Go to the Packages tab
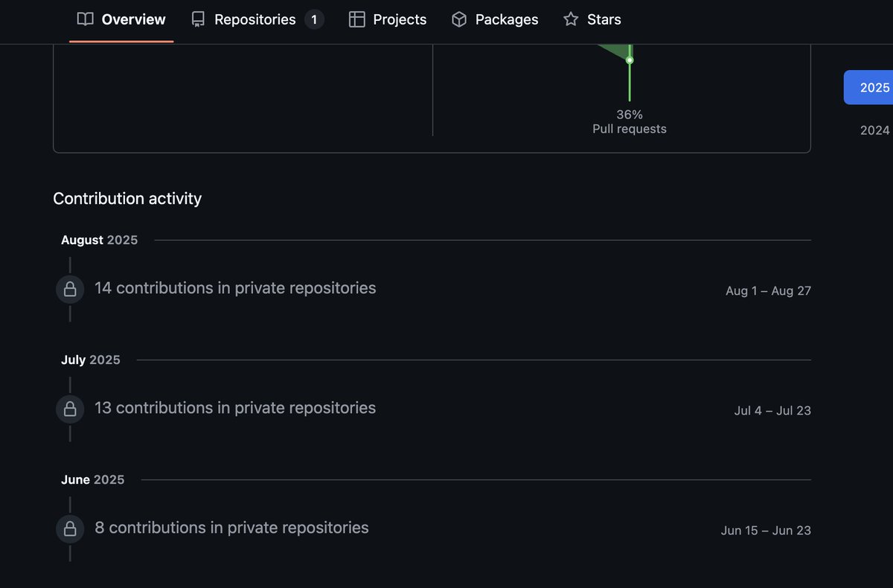This screenshot has height=588, width=893. [495, 19]
